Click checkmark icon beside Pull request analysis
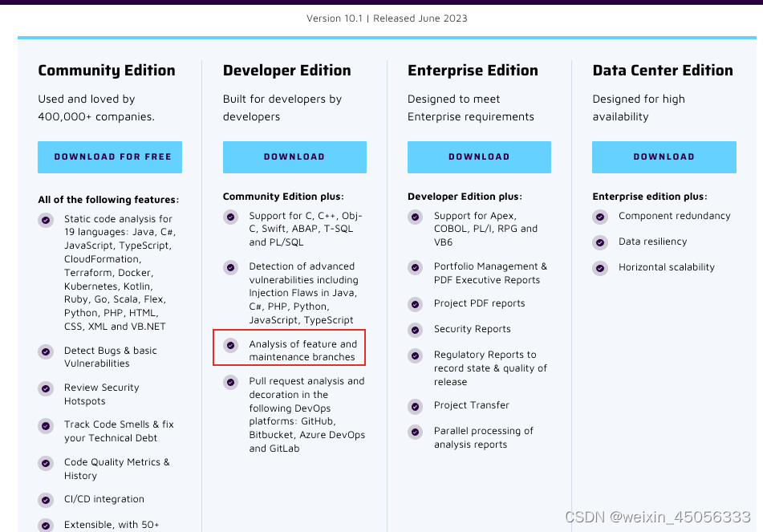This screenshot has height=532, width=763. tap(230, 382)
